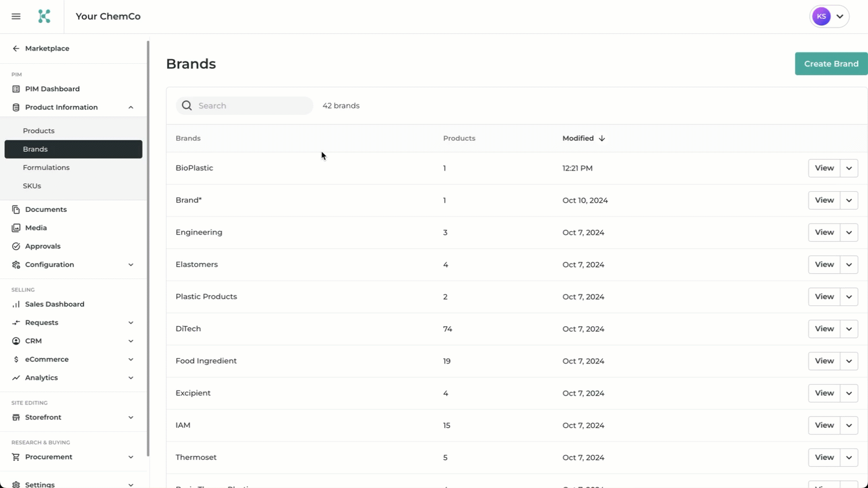Click the back arrow beside Marketplace
Viewport: 868px width, 488px height.
point(16,49)
